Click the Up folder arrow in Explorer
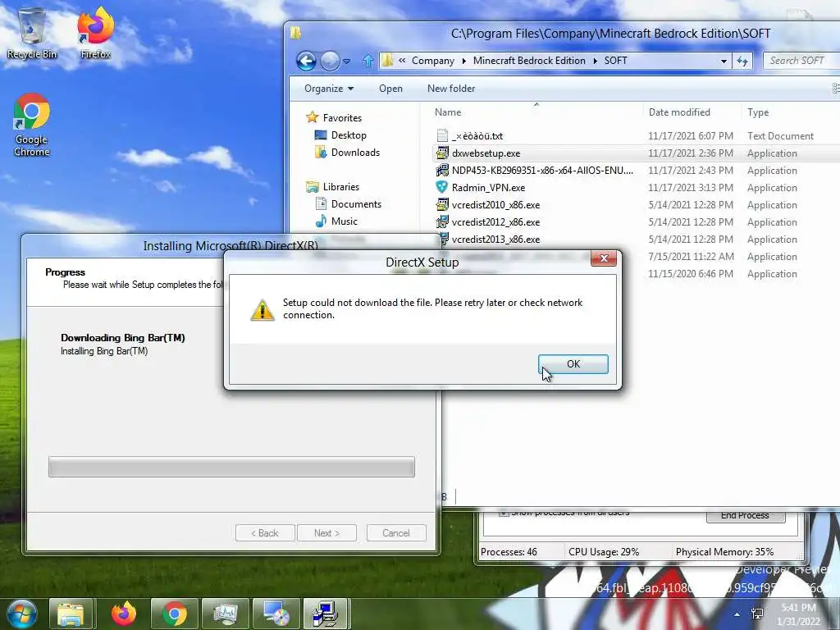 coord(367,61)
